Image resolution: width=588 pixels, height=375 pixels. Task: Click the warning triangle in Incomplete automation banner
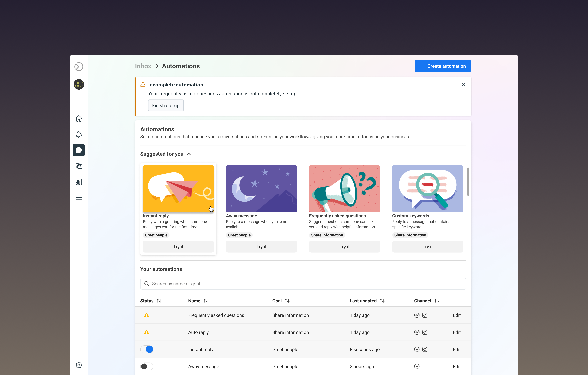pyautogui.click(x=143, y=84)
